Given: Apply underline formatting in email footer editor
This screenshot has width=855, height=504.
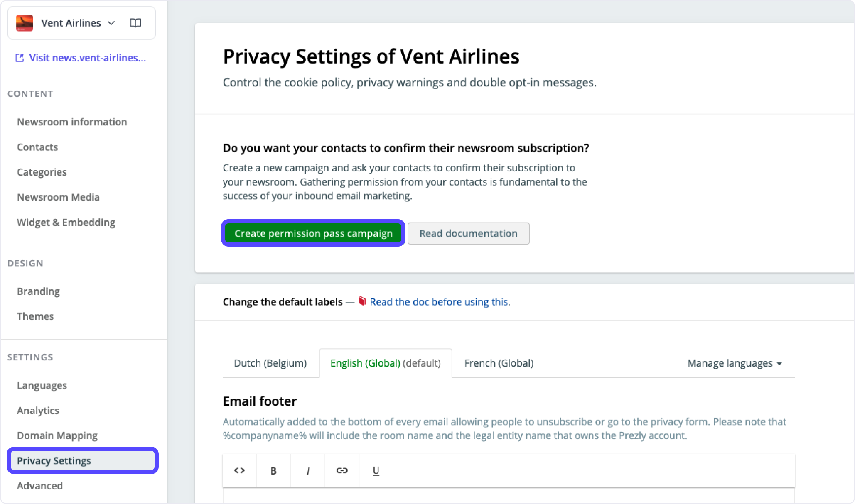Looking at the screenshot, I should (x=376, y=470).
